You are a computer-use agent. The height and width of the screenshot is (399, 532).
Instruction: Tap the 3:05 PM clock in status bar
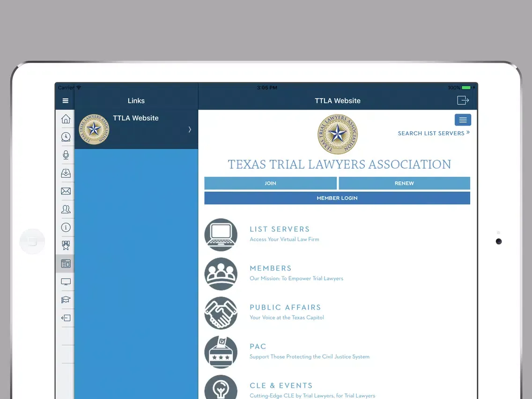267,88
